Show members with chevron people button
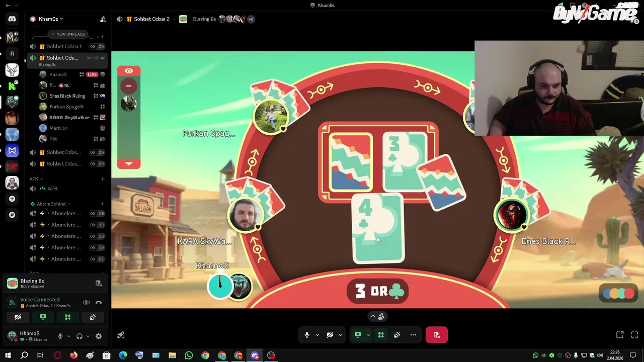 coord(377,316)
